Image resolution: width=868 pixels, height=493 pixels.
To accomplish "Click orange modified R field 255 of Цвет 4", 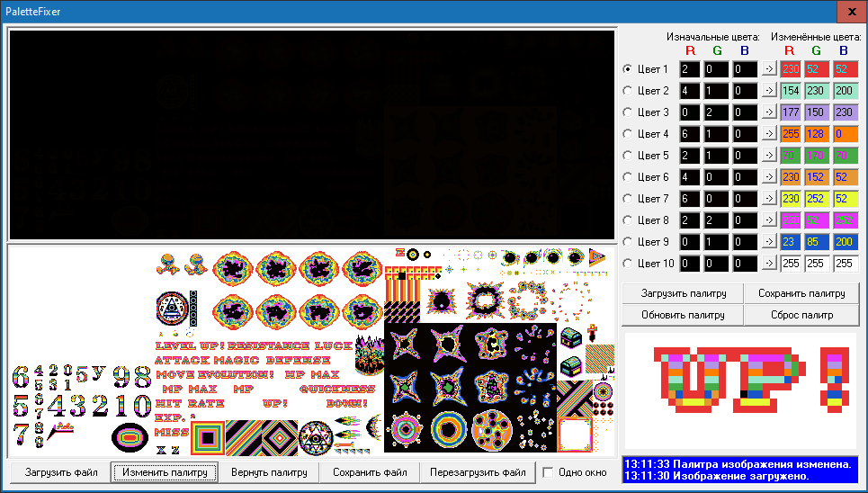I will point(791,134).
